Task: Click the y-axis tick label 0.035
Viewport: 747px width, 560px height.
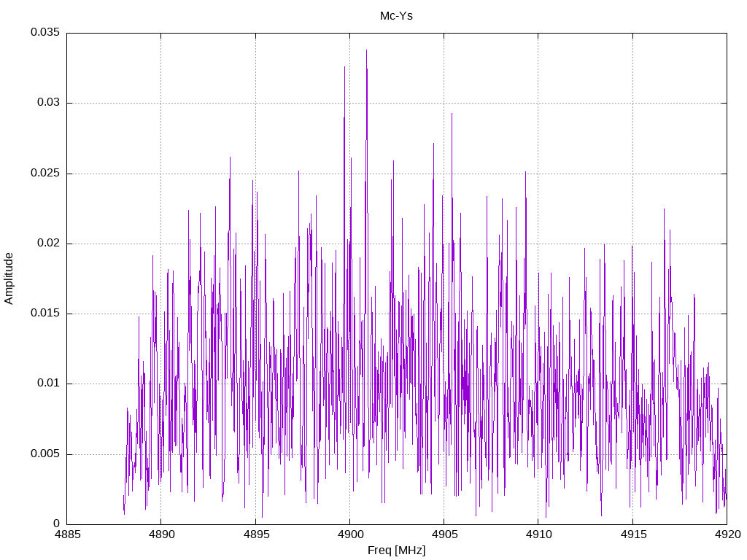Action: [x=45, y=32]
